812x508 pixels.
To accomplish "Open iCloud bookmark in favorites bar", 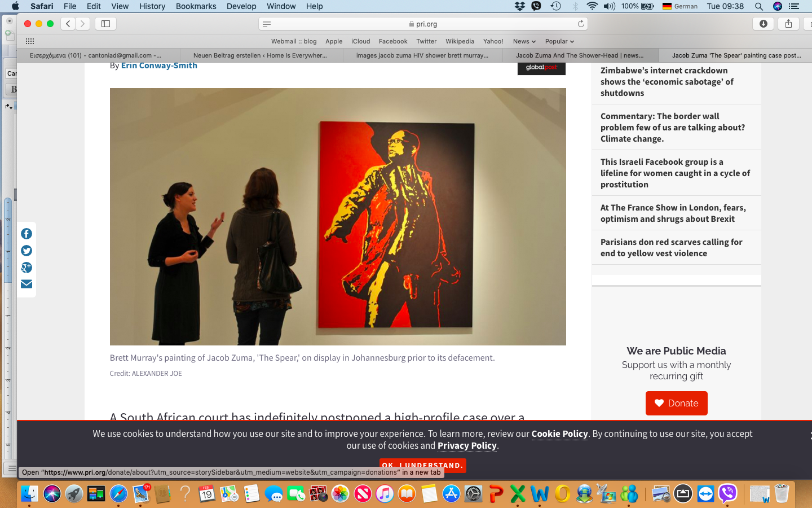I will (360, 41).
